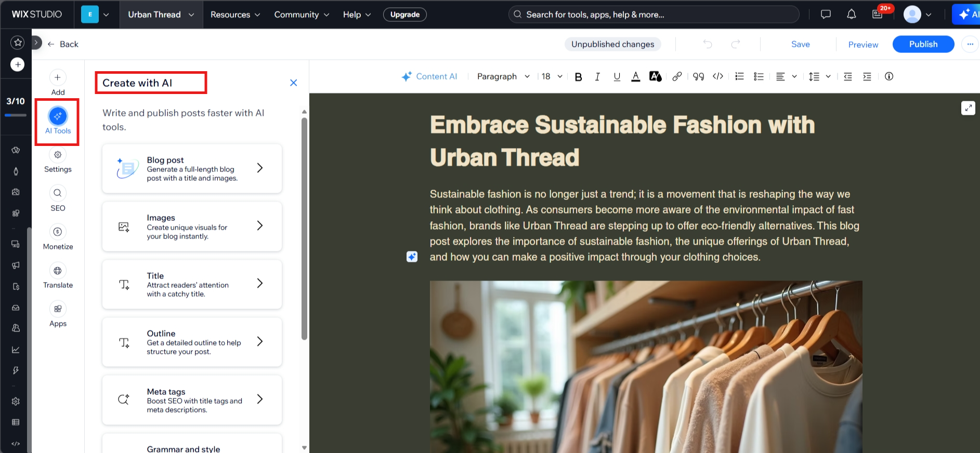This screenshot has width=980, height=453.
Task: Click the 3/10 setup progress indicator
Action: click(16, 105)
